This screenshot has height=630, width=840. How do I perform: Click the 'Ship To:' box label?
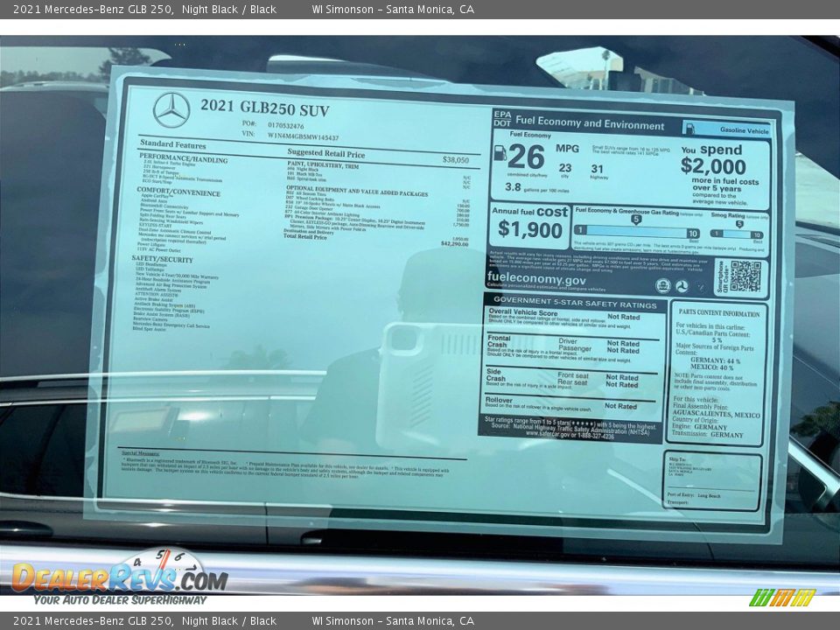(x=677, y=459)
